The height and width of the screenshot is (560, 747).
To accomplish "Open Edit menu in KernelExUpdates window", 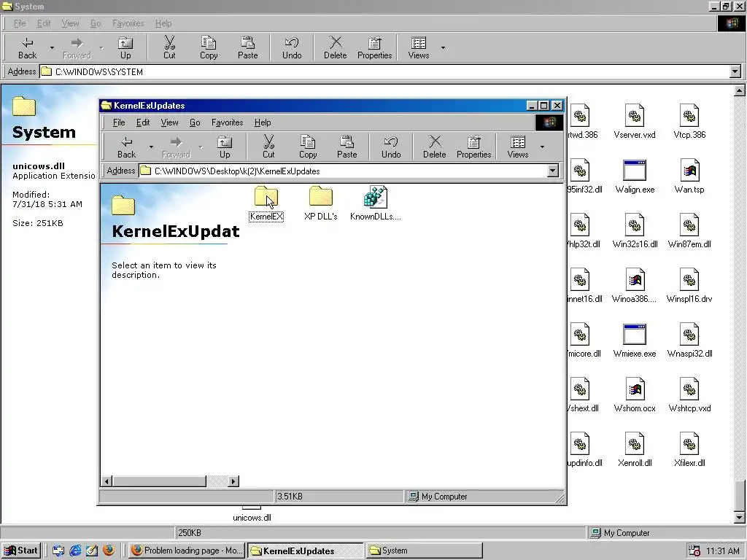I will 143,122.
